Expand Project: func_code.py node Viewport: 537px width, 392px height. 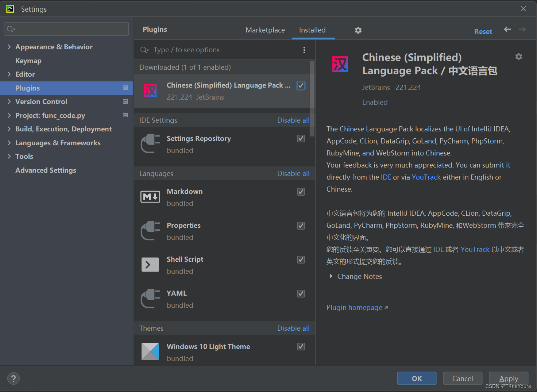[9, 115]
